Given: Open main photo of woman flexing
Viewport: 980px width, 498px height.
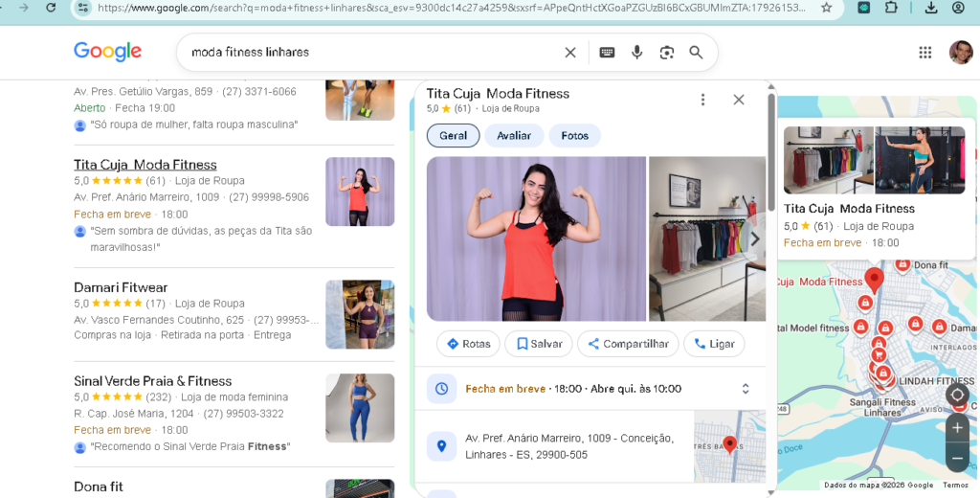Looking at the screenshot, I should pos(536,239).
